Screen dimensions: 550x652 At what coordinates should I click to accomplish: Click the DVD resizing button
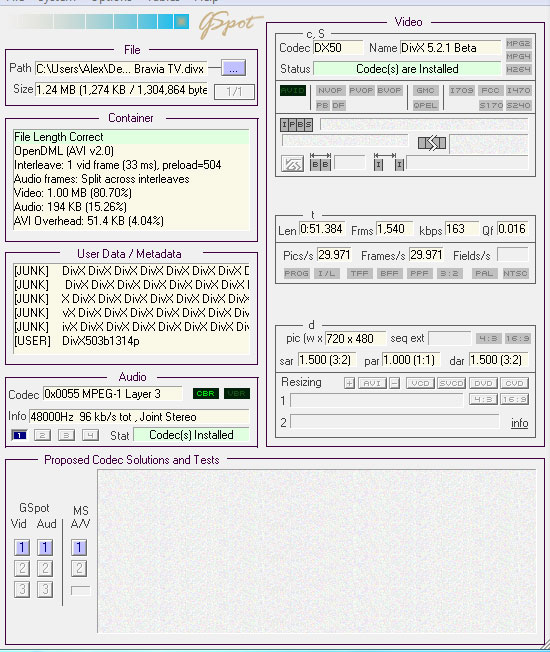pos(483,383)
